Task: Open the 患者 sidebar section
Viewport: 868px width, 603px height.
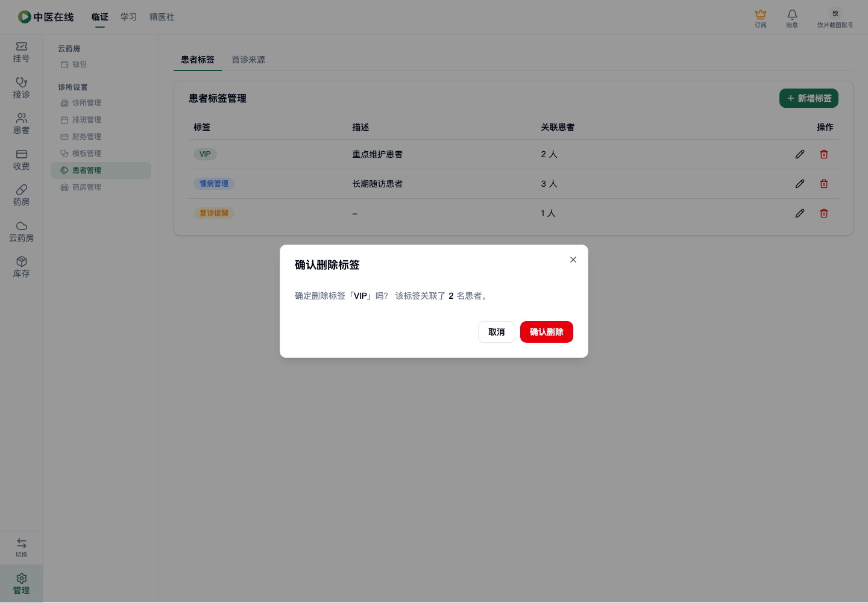Action: (22, 124)
